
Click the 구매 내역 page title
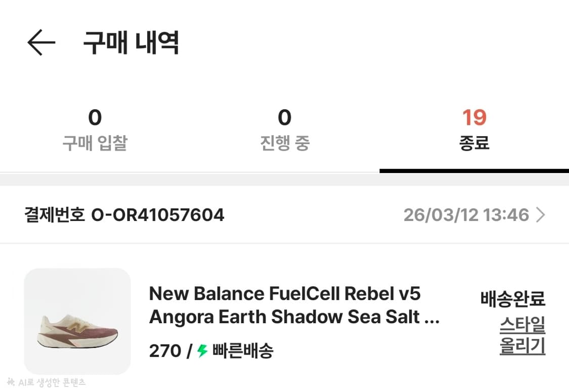tap(131, 43)
